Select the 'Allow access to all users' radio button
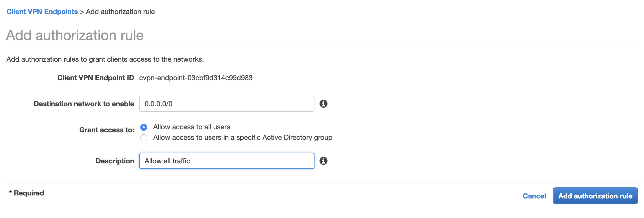Screen dimensions: 644x218 [144, 127]
